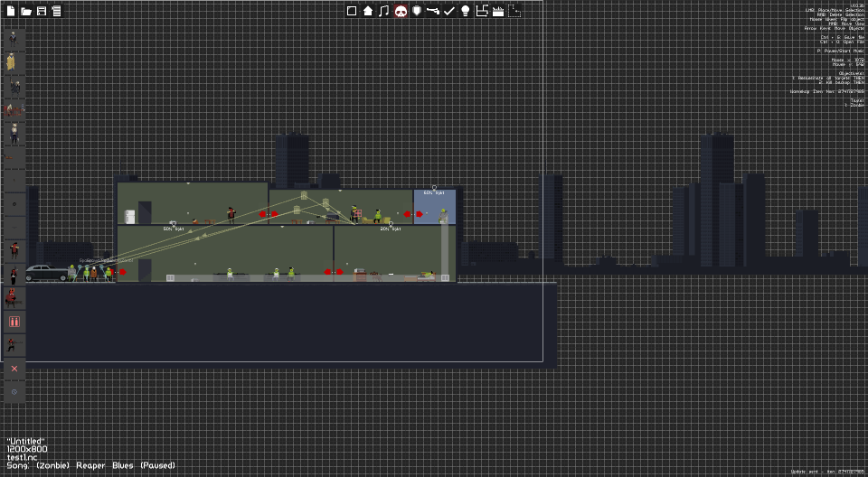Pick small red item palette slot
Screen dimensions: 868x477
14,158
